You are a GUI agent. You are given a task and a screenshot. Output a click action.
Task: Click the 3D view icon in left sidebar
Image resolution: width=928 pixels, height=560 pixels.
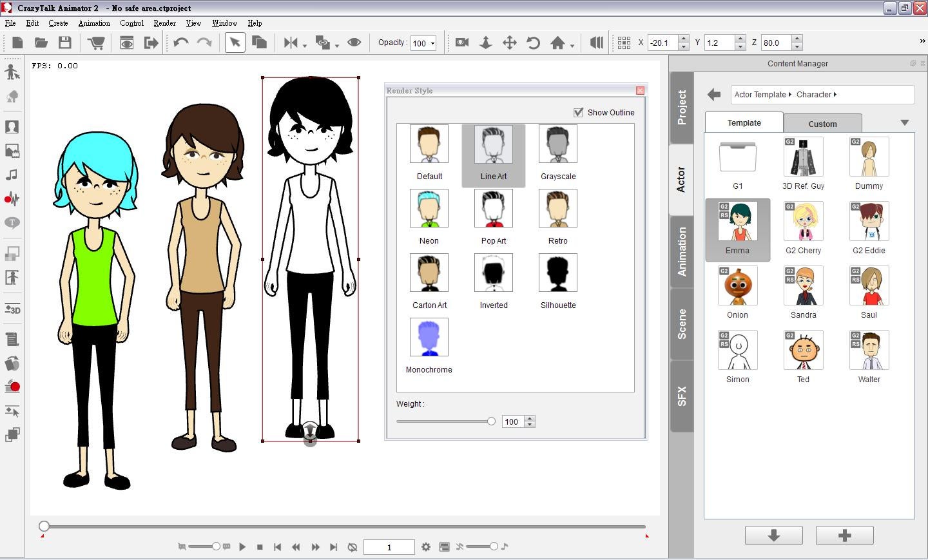pos(12,309)
